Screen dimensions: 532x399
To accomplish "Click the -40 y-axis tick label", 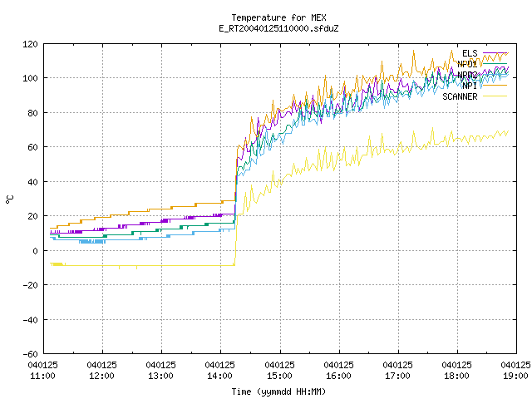I will [x=30, y=320].
